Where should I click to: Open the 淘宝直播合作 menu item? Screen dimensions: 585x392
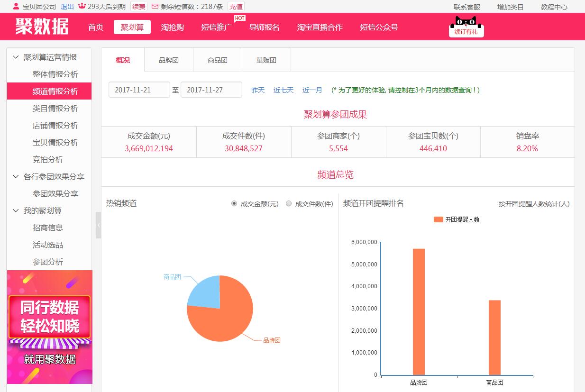(x=320, y=27)
